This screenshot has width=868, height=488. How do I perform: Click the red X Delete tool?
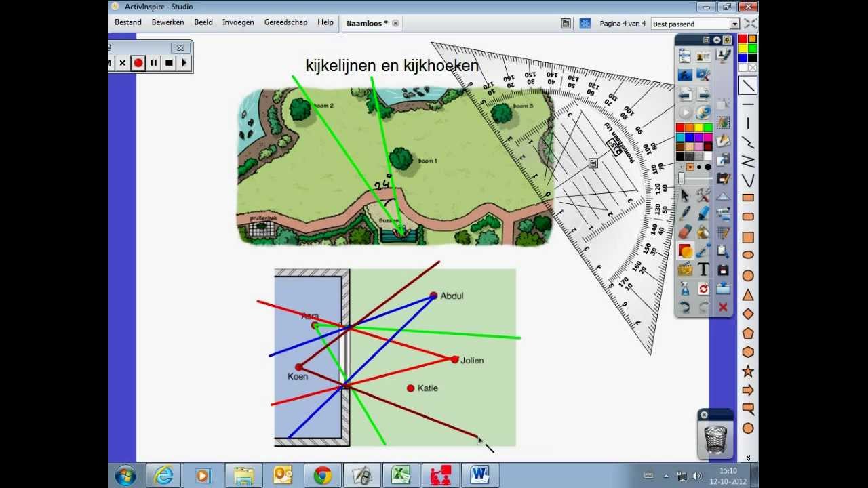pyautogui.click(x=723, y=308)
